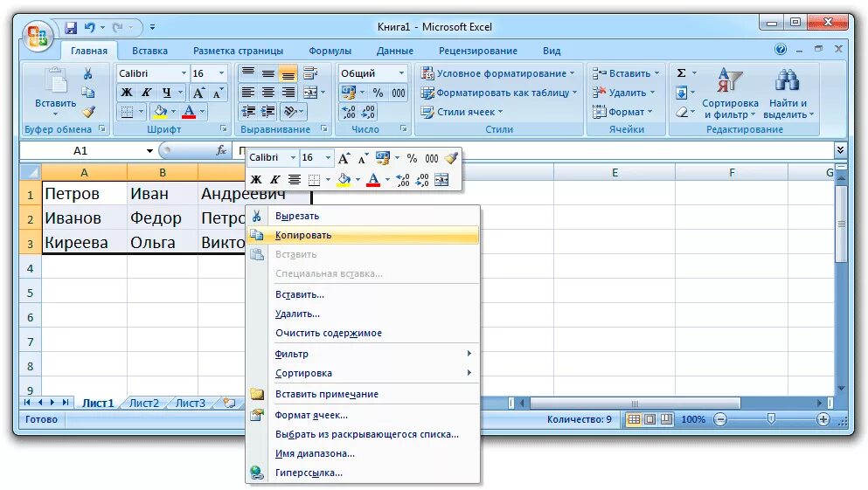The width and height of the screenshot is (868, 490).
Task: Select the Format Painter brush in ribbon
Action: pos(88,111)
